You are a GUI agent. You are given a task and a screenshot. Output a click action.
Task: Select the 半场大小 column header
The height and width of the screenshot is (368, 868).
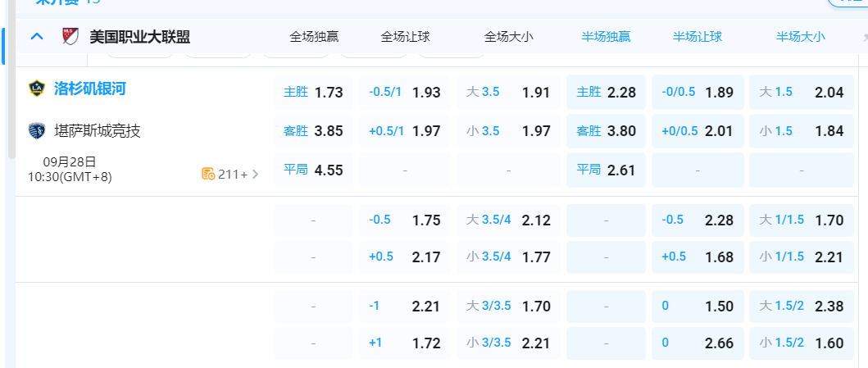800,37
